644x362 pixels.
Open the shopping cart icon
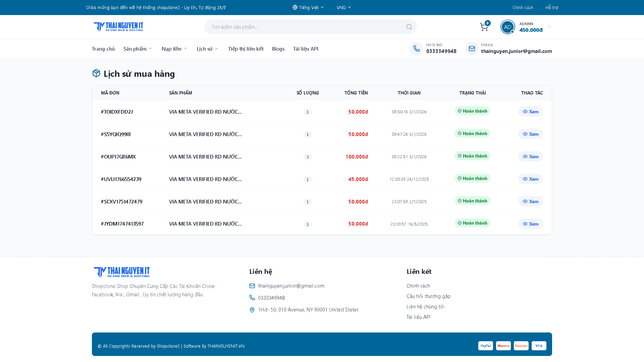pos(484,27)
